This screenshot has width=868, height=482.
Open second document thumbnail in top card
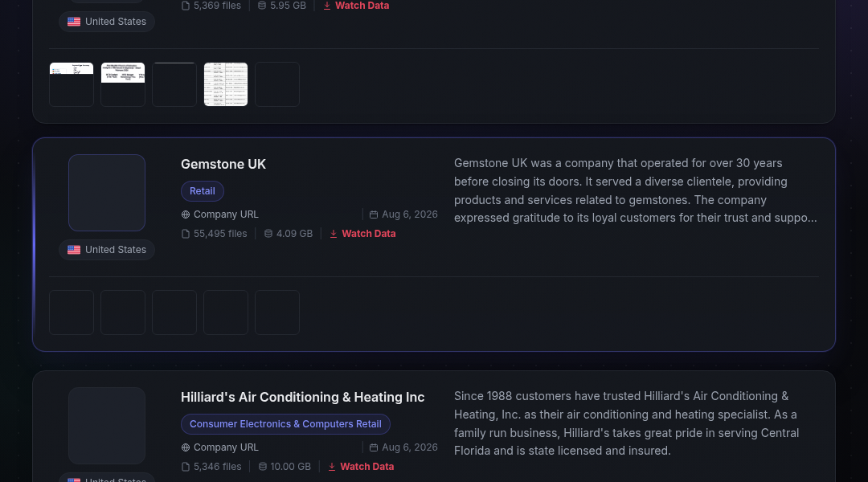pos(123,84)
